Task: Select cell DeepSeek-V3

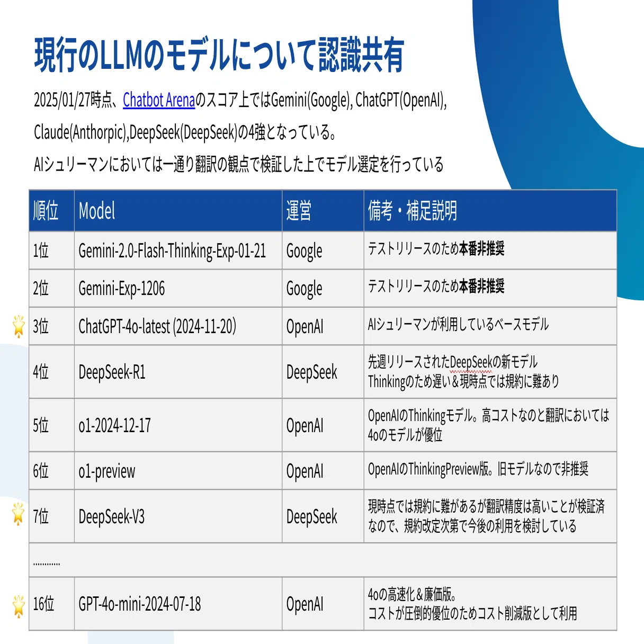Action: point(178,516)
